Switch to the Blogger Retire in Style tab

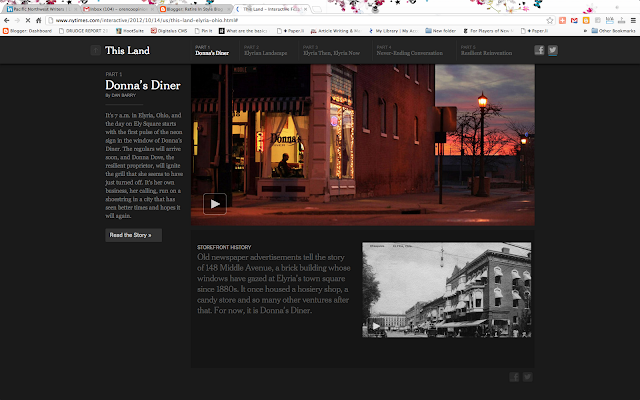point(196,9)
